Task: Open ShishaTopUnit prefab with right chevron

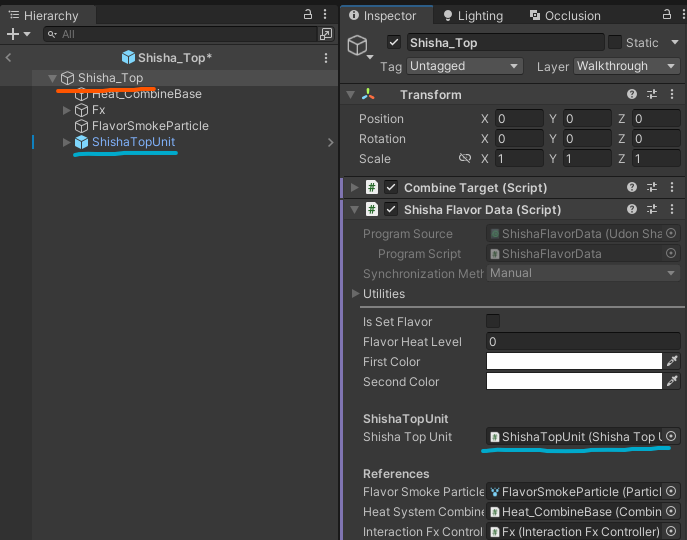Action: [331, 142]
